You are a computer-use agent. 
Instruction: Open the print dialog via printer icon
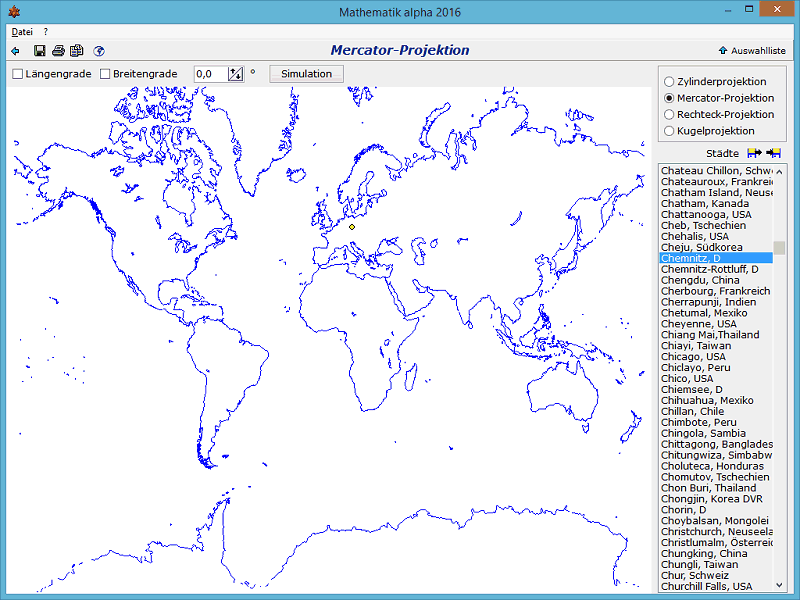tap(59, 50)
